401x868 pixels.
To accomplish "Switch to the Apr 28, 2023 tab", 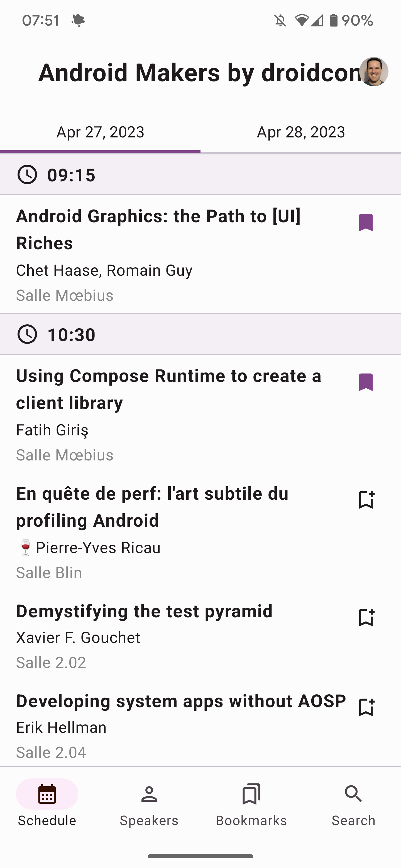I will tap(301, 132).
